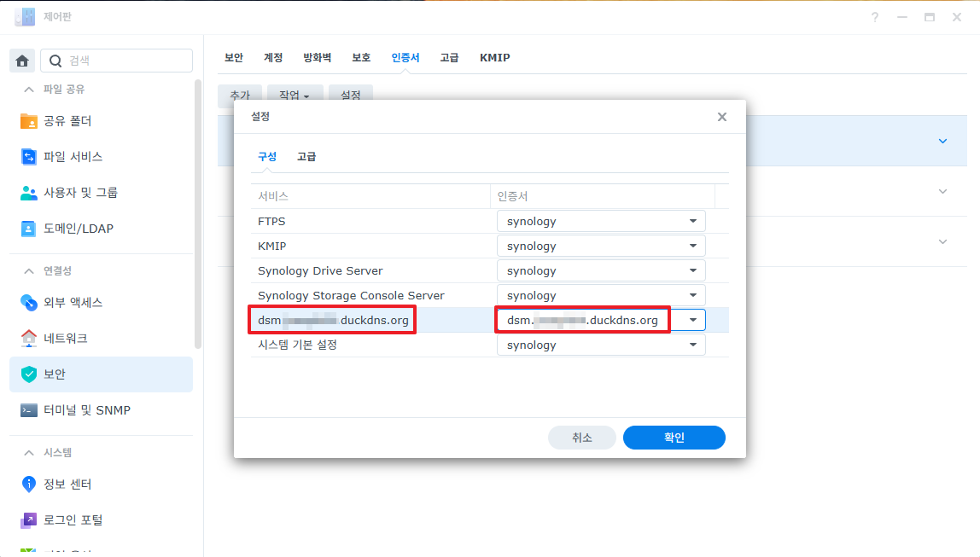Open the top-level 고급 tab
Viewport: 980px width, 557px height.
coord(449,57)
